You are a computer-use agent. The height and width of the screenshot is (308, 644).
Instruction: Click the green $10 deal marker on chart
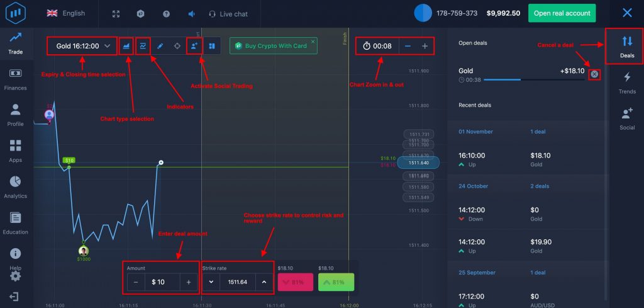[x=69, y=160]
